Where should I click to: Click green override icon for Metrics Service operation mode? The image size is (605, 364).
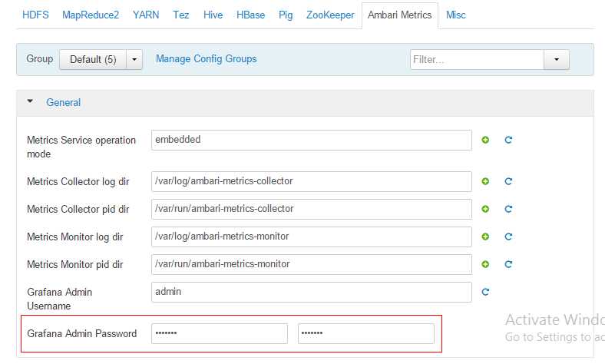click(x=485, y=140)
